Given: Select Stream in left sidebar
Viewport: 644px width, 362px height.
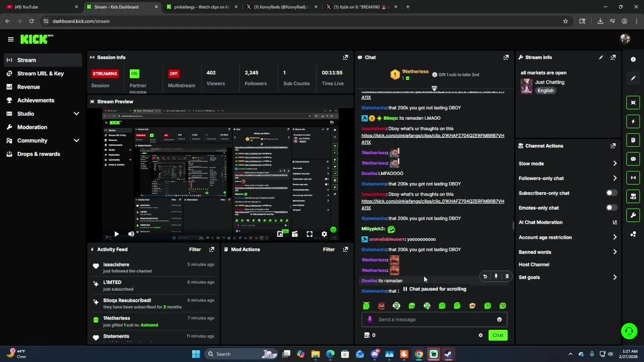Looking at the screenshot, I should click(x=42, y=60).
